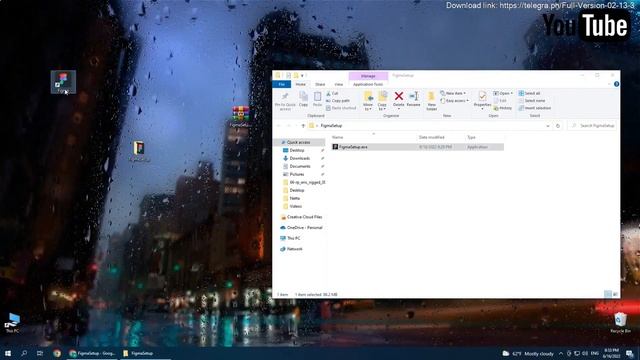
Task: Click the Cut scissors command
Action: coord(332,93)
